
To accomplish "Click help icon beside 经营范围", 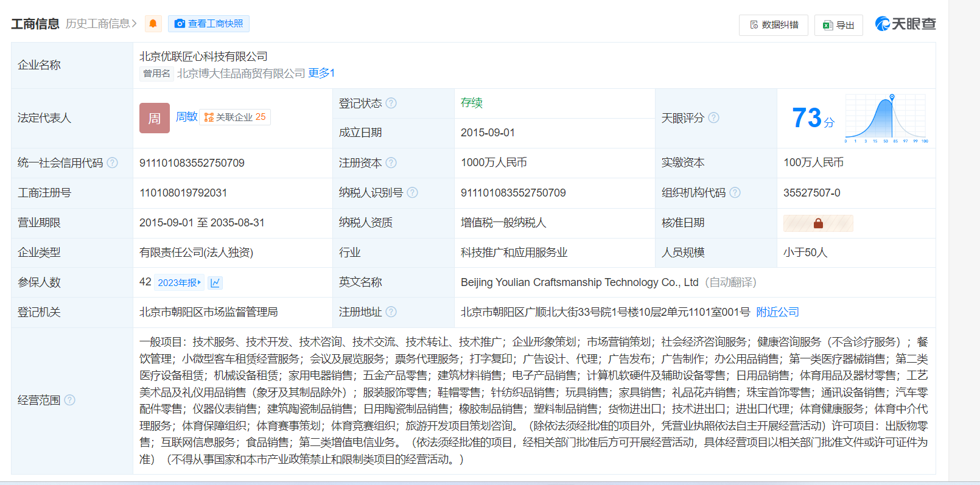I will pyautogui.click(x=69, y=400).
